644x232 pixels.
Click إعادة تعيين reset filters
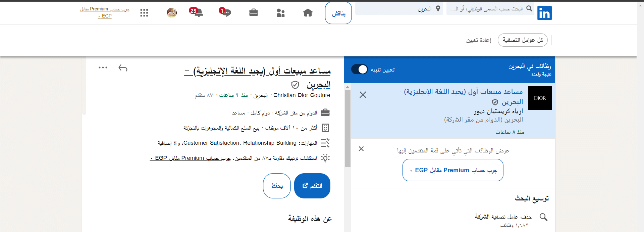click(479, 40)
